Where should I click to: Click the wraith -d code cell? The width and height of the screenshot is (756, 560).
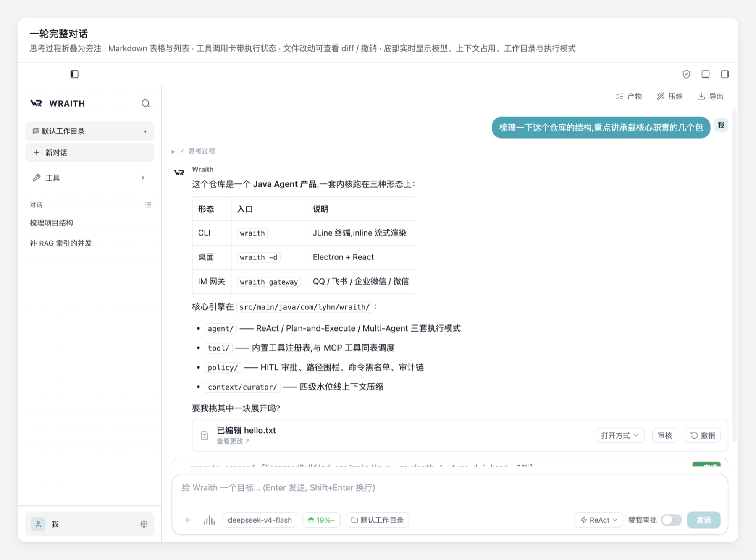tap(259, 257)
